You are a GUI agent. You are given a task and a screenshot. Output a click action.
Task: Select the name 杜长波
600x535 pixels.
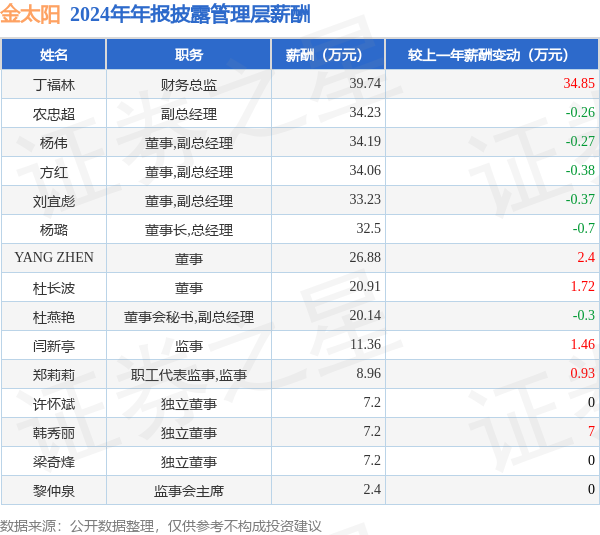tap(54, 288)
